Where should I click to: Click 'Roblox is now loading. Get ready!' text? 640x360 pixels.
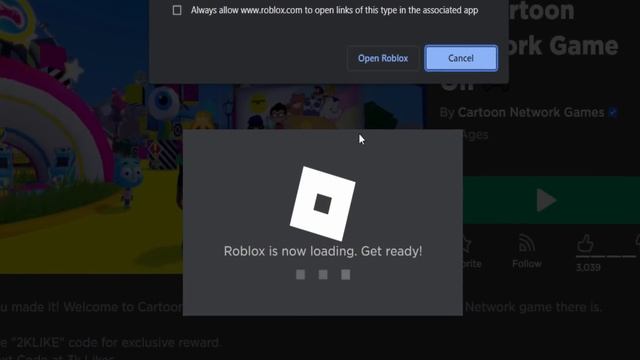[x=323, y=251]
